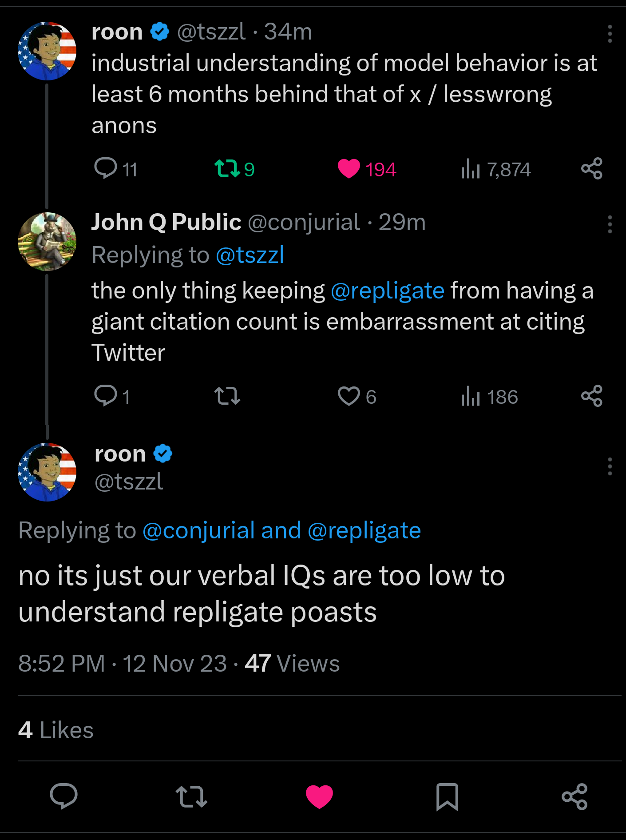Bookmark roon's main reply
Viewport: 626px width, 840px height.
point(447,796)
